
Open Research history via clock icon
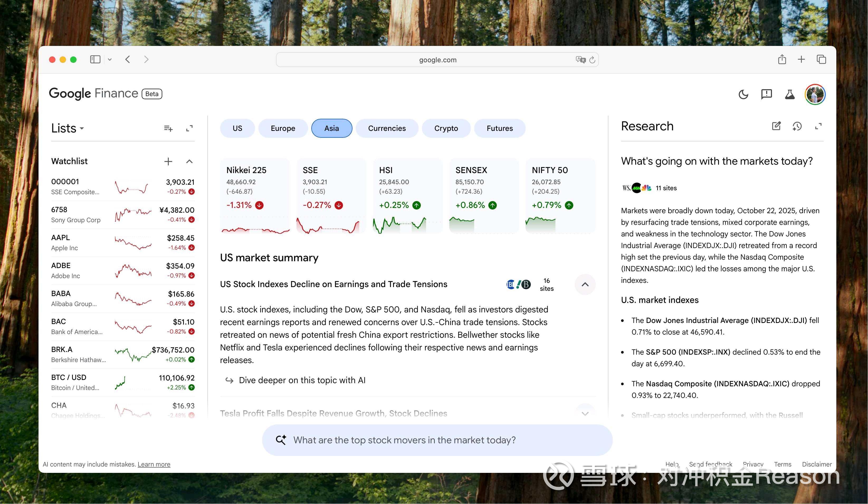797,126
